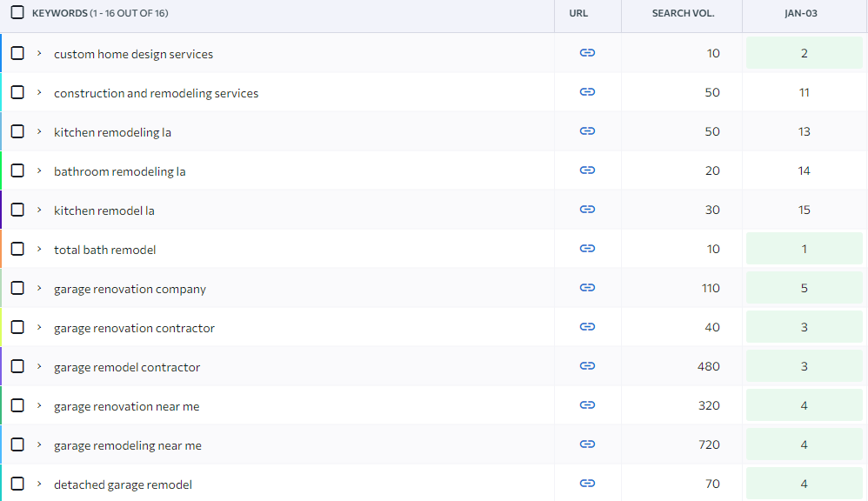Check the box for garage renovation near me

coord(17,405)
